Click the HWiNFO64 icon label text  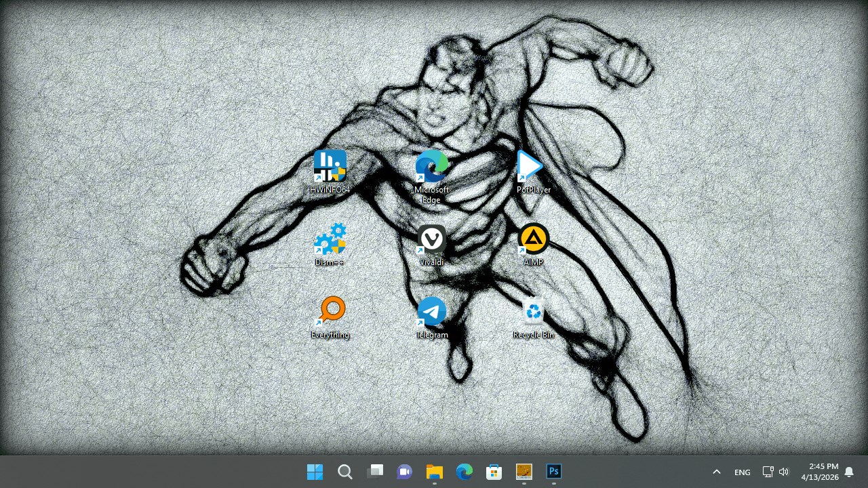[x=330, y=190]
